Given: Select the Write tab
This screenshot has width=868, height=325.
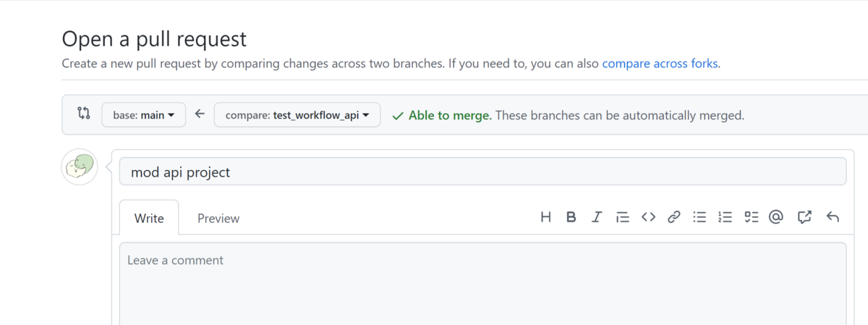Looking at the screenshot, I should (149, 218).
